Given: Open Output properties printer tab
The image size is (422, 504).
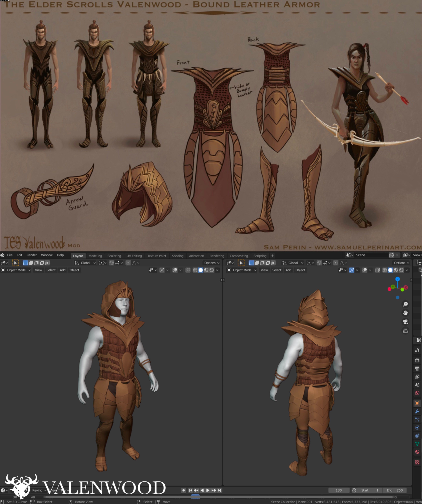Looking at the screenshot, I should [417, 368].
